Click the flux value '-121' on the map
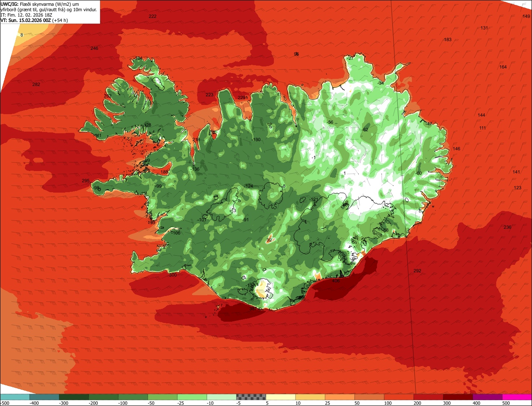Image resolution: width=532 pixels, height=406 pixels. pos(314,200)
